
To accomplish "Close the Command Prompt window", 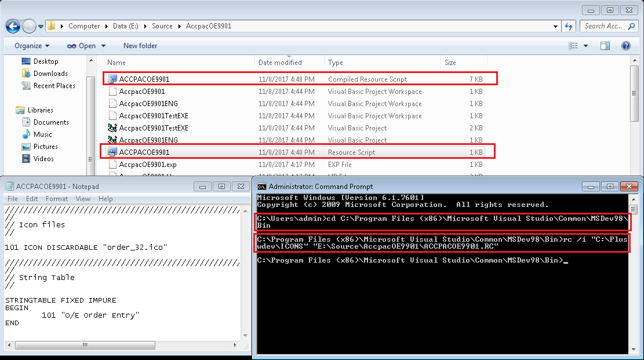I will (629, 187).
